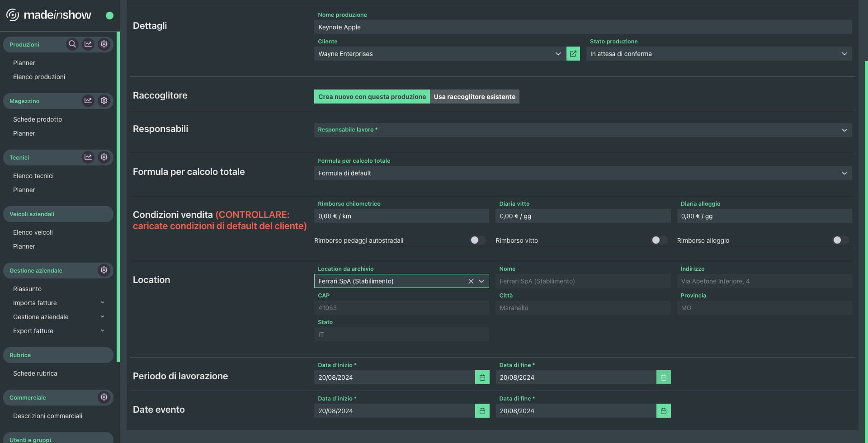This screenshot has height=443, width=868.
Task: Toggle Rimborso pedaggi autostradali switch
Action: (x=478, y=240)
